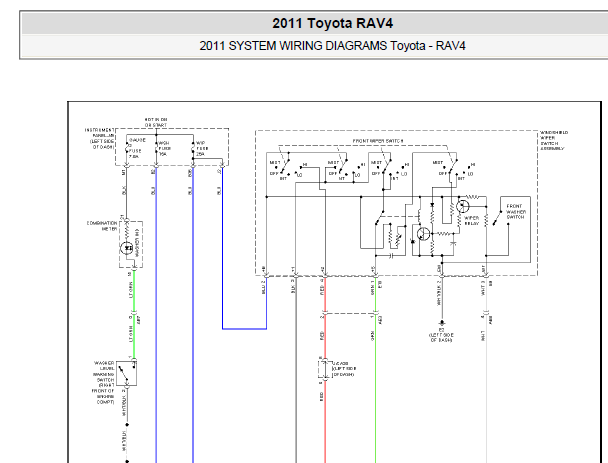Click the upper transistor symbol beside WIPER RELAY
Viewport: 608px width, 463px height.
462,206
